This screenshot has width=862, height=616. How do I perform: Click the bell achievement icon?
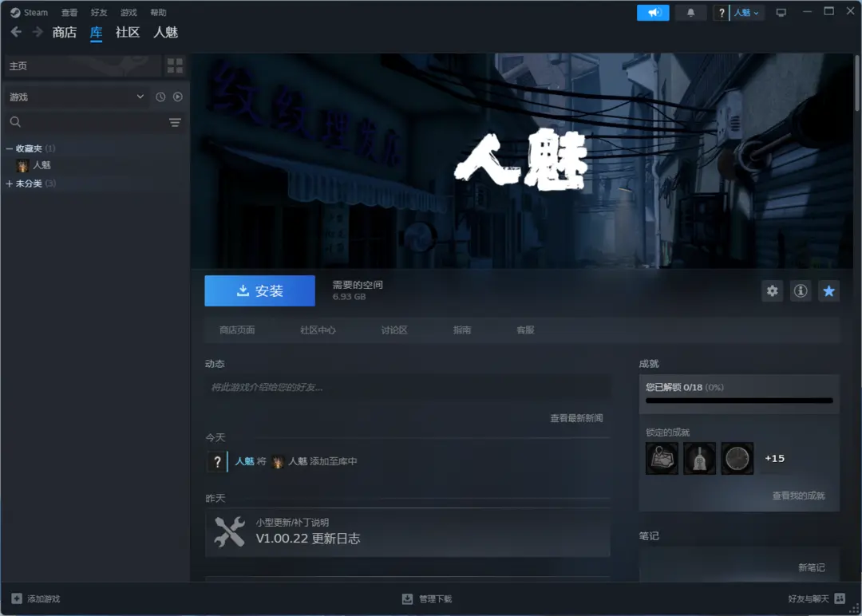[699, 458]
